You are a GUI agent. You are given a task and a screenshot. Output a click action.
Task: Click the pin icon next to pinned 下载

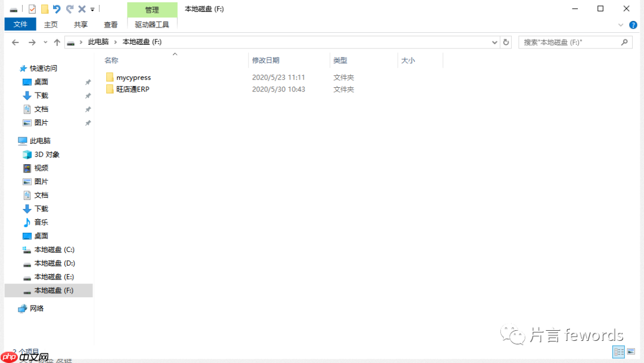point(88,96)
